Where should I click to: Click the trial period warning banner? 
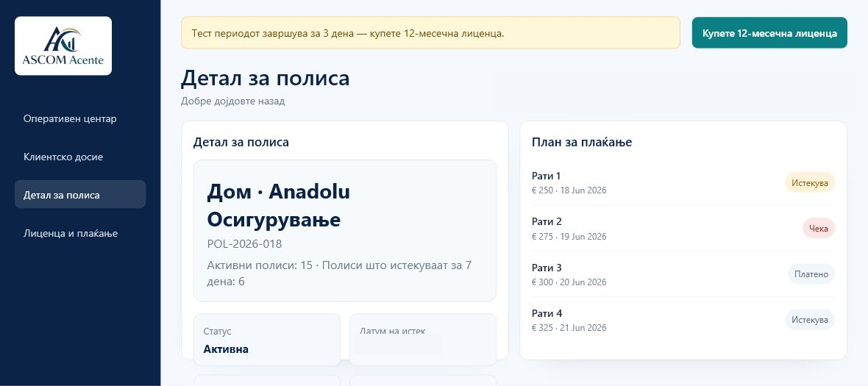pos(430,33)
